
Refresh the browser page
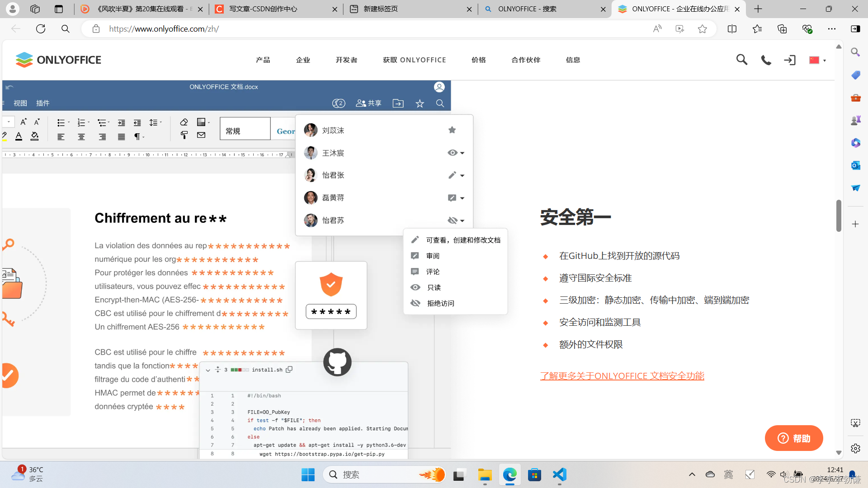[x=41, y=29]
